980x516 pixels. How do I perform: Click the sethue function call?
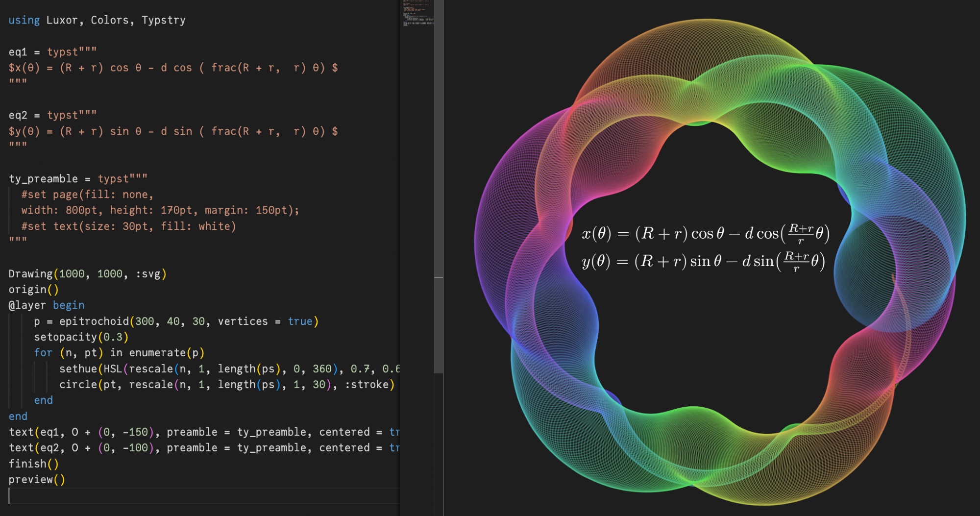[78, 369]
